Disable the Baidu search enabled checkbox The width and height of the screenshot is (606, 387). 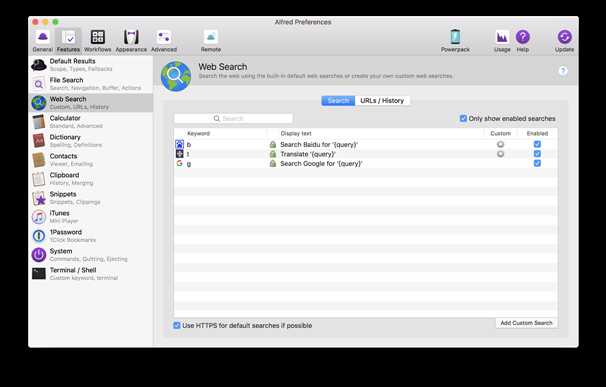[x=537, y=144]
